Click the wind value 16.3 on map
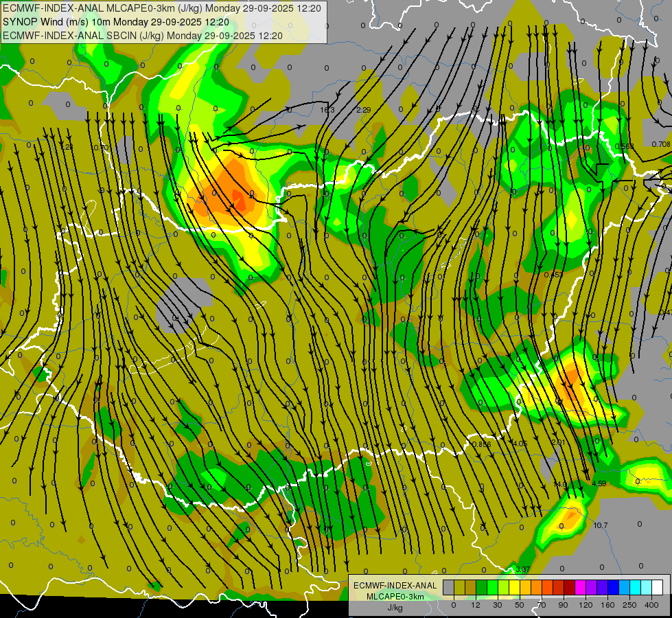The image size is (672, 618). (x=327, y=110)
